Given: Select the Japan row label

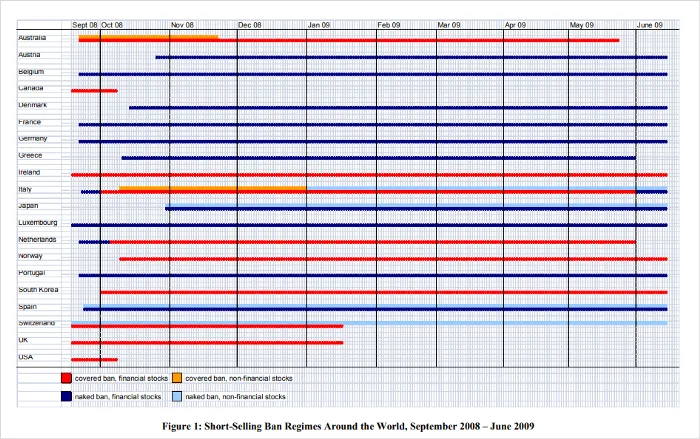Looking at the screenshot, I should tap(28, 206).
